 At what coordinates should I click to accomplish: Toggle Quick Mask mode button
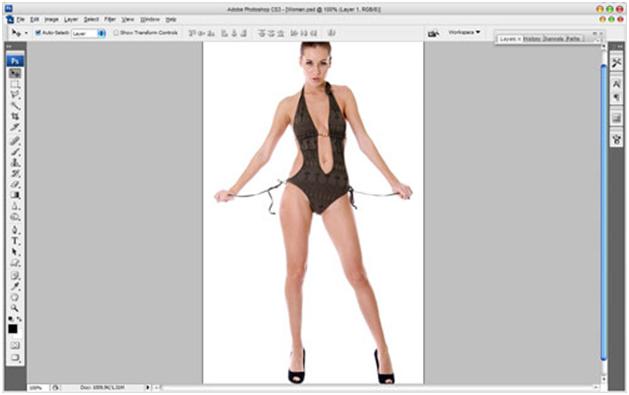(15, 345)
